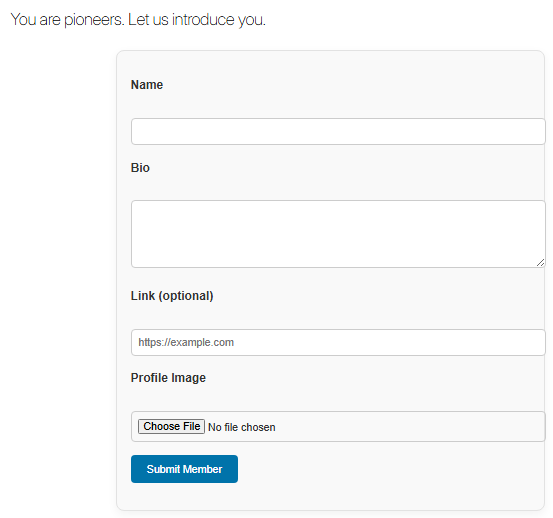Click the "No file chosen" text
The image size is (553, 518).
click(242, 427)
